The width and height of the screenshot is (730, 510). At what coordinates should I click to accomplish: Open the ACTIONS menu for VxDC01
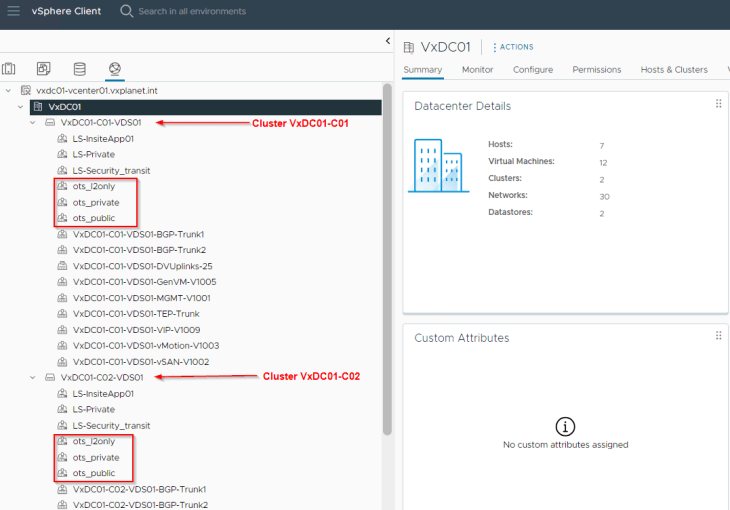tap(514, 47)
